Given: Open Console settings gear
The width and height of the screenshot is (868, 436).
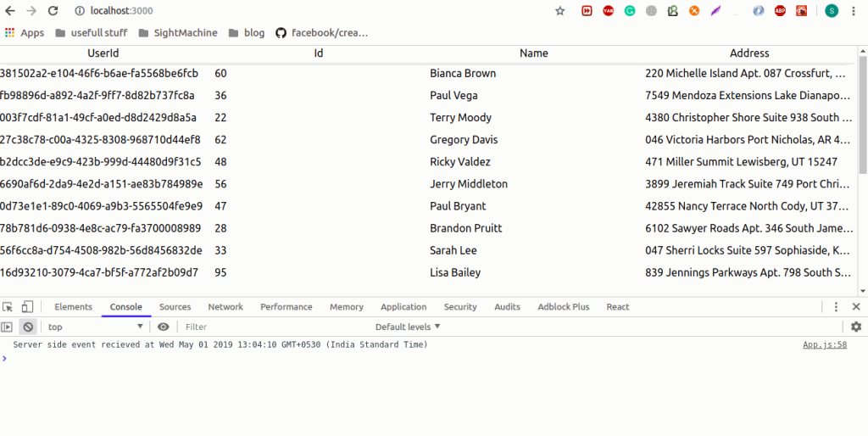Looking at the screenshot, I should 856,327.
